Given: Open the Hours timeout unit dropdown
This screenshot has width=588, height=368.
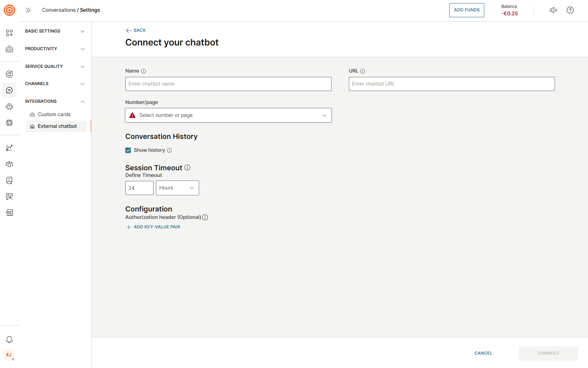Looking at the screenshot, I should coord(177,188).
